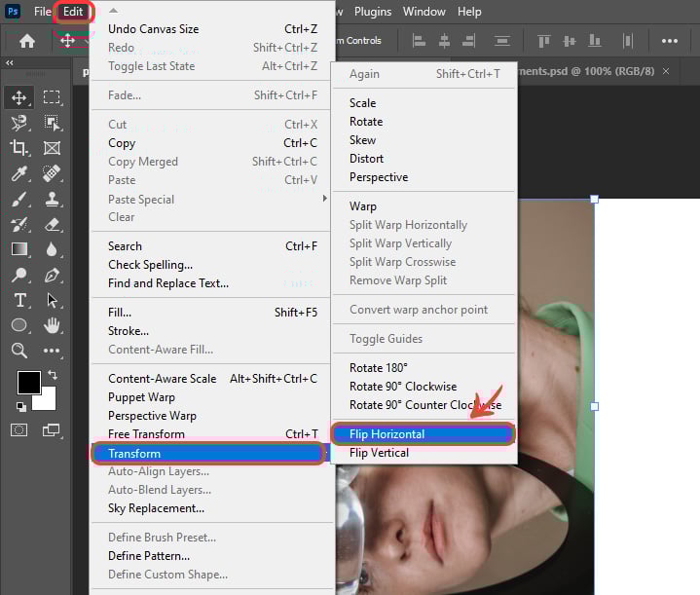
Task: Align top edges in options bar
Action: tap(543, 41)
